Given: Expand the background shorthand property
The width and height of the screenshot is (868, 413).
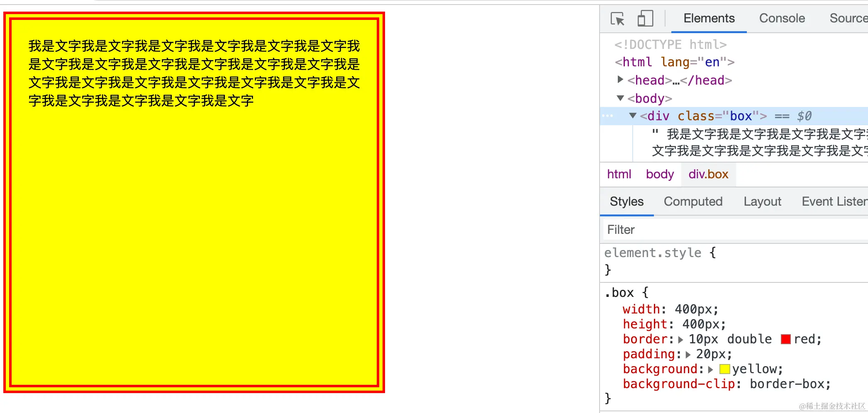Looking at the screenshot, I should pos(710,369).
